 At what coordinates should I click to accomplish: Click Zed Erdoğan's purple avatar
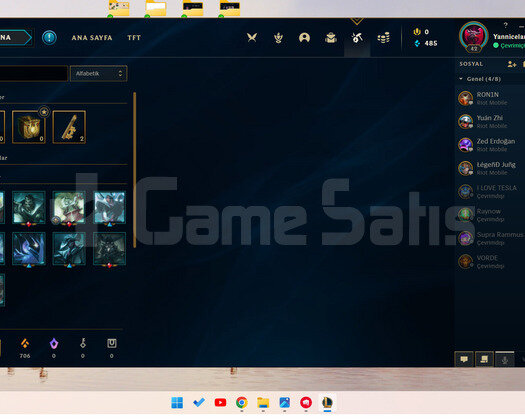coord(465,145)
